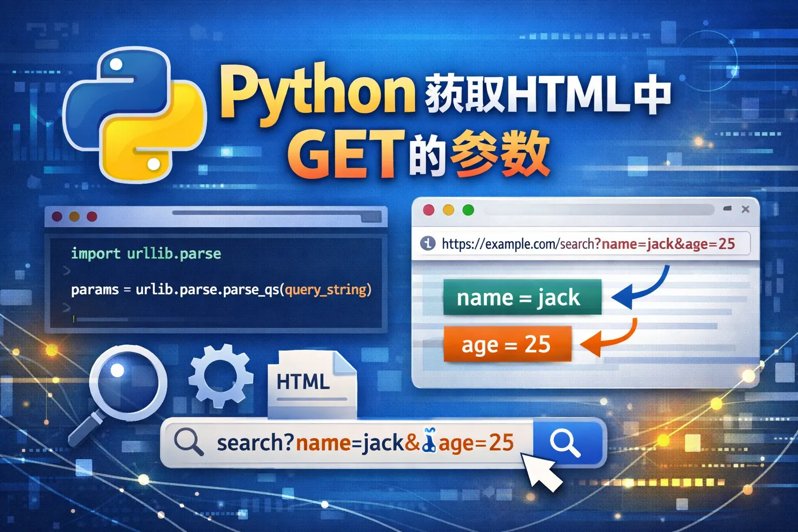
Task: Click the yellow dot on browser window
Action: click(x=448, y=210)
